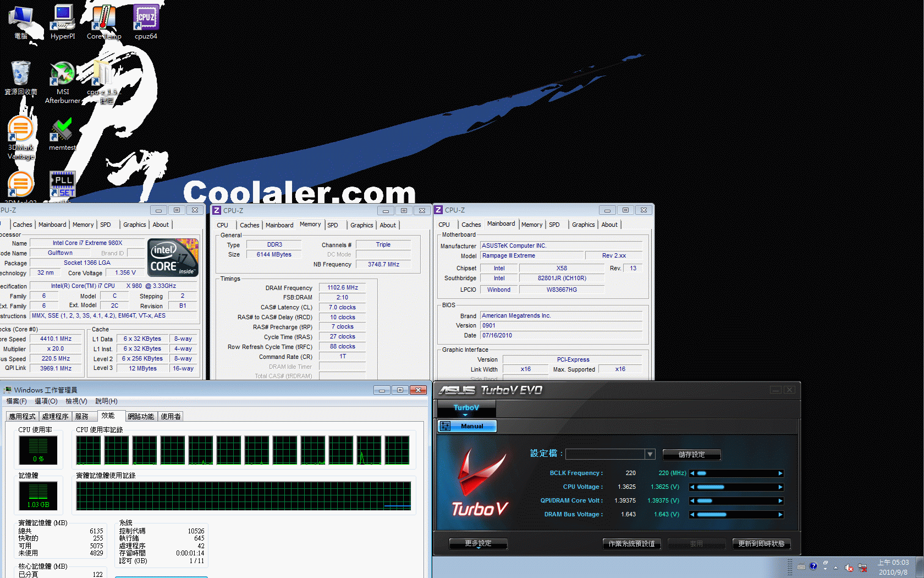924x578 pixels.
Task: Click the Core Voltage value 1.356 V
Action: click(x=125, y=272)
